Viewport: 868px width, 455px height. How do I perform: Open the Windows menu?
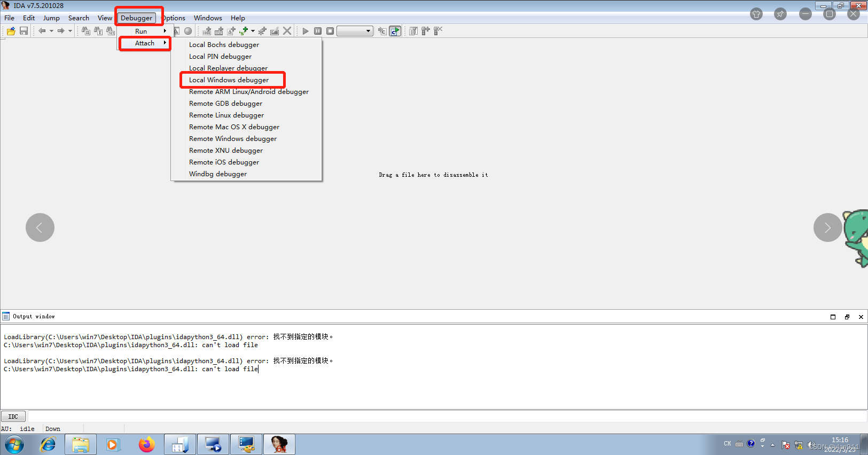[x=208, y=18]
